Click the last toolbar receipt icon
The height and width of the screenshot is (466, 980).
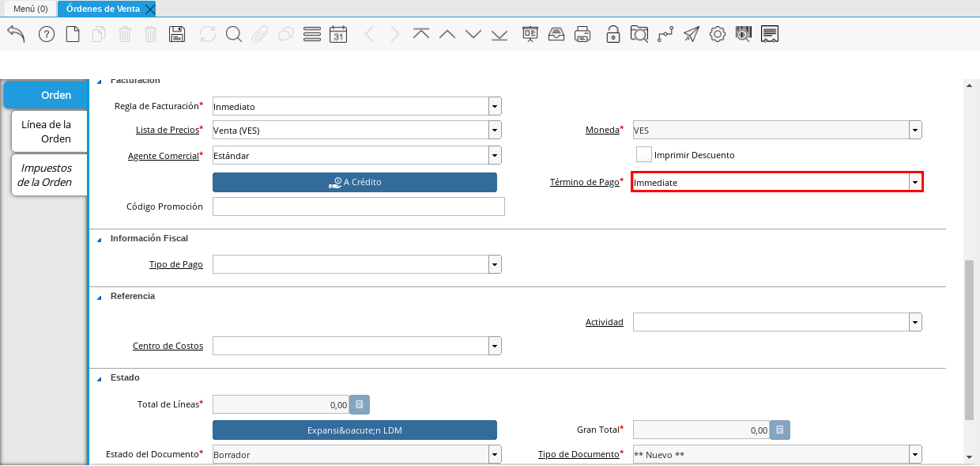[770, 34]
